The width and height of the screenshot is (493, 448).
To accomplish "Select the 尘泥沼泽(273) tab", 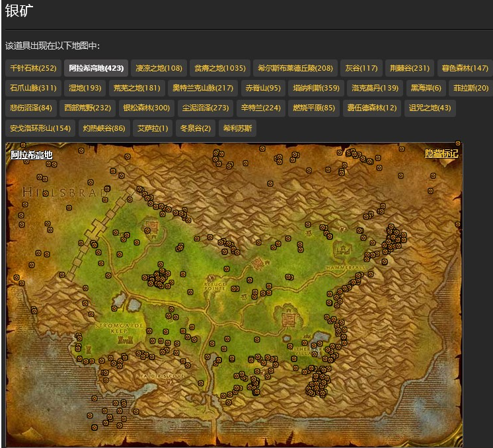I will click(206, 108).
